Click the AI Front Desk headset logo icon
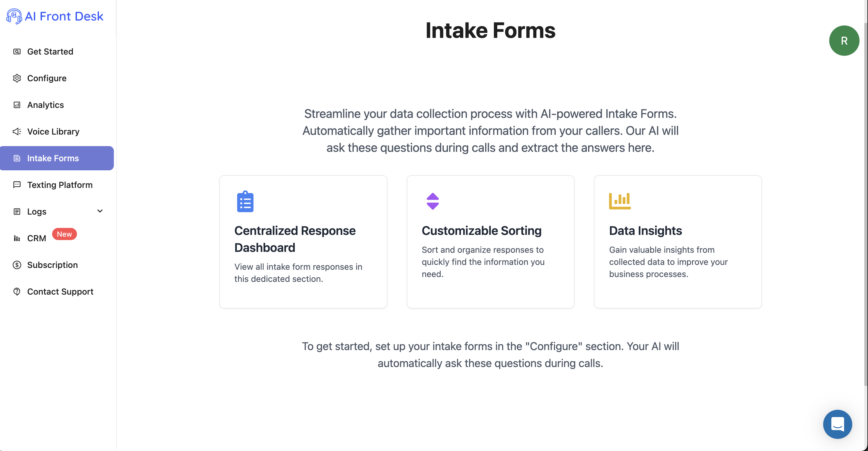Screen dimensions: 868x451 pyautogui.click(x=14, y=16)
